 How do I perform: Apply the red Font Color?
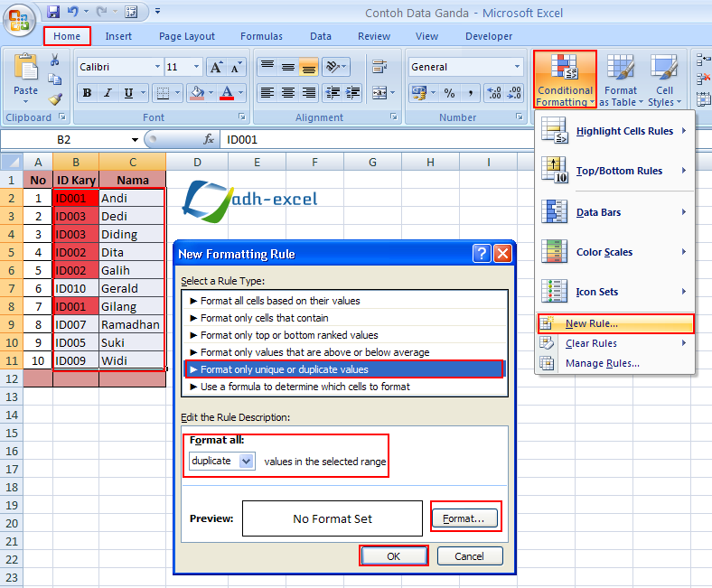tap(227, 93)
